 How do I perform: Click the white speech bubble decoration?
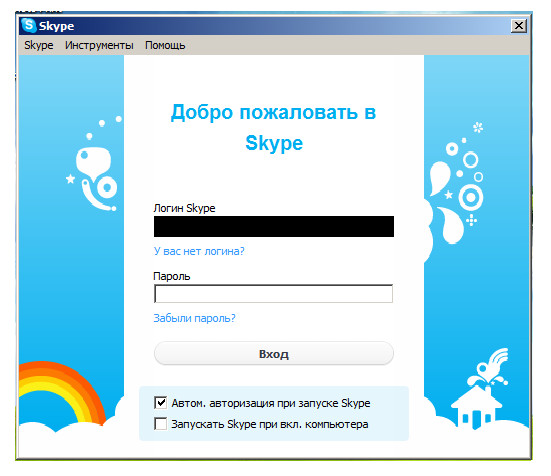[x=93, y=163]
